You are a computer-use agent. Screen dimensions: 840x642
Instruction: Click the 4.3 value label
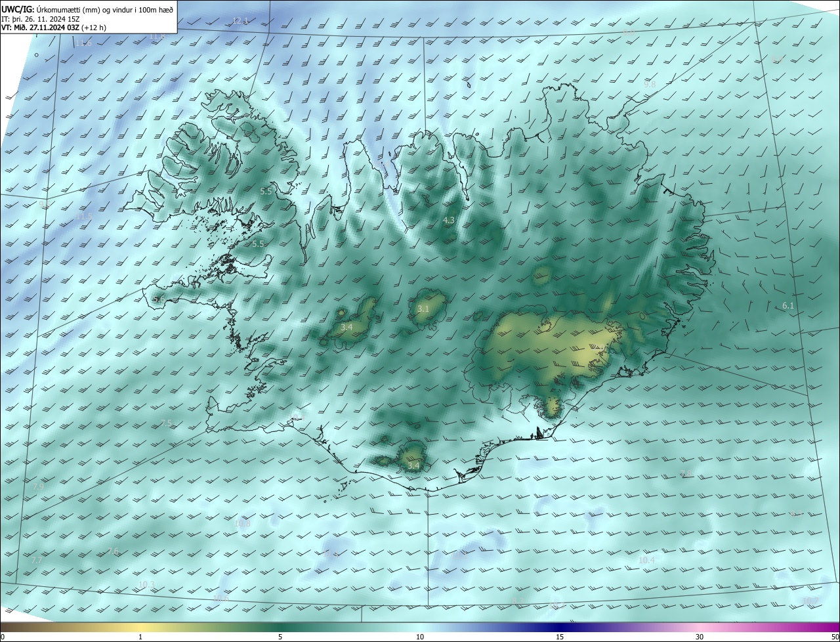click(449, 221)
